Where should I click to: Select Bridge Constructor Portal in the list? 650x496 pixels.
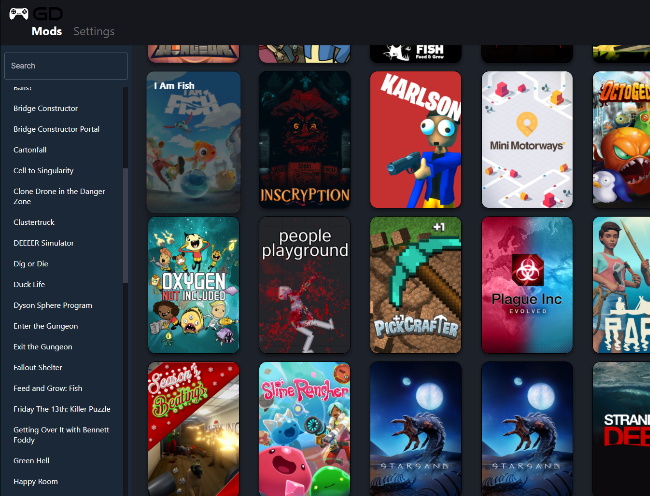56,129
